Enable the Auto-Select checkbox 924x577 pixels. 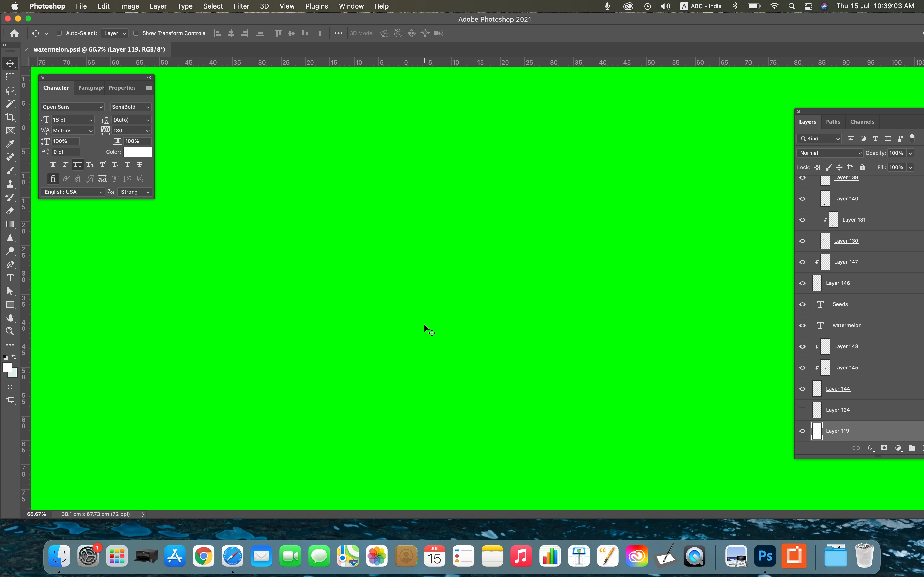pyautogui.click(x=59, y=33)
